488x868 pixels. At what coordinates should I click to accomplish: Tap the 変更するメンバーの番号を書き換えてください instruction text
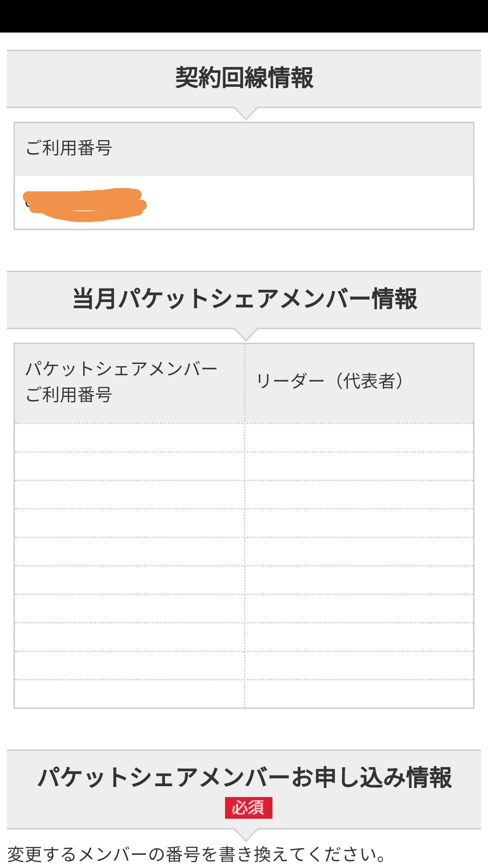pos(197,854)
